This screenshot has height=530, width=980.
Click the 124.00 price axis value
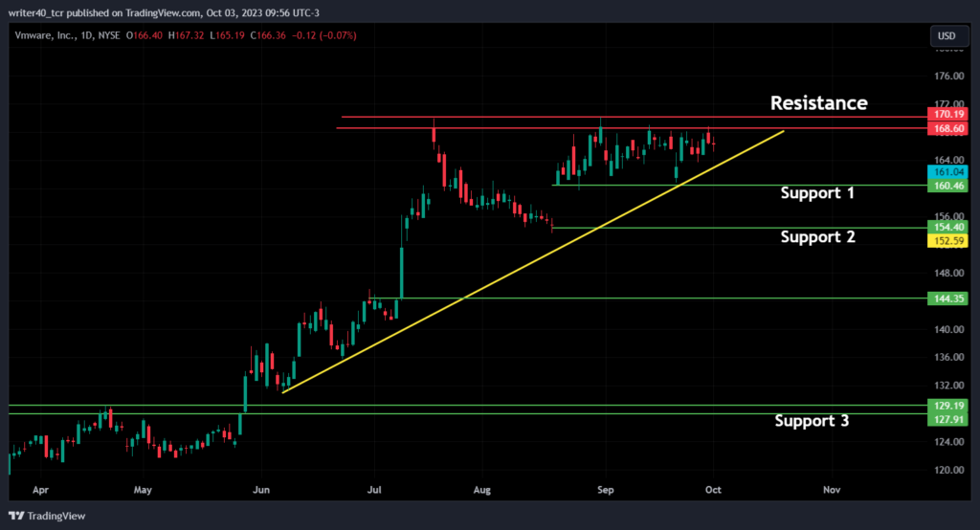pos(948,441)
